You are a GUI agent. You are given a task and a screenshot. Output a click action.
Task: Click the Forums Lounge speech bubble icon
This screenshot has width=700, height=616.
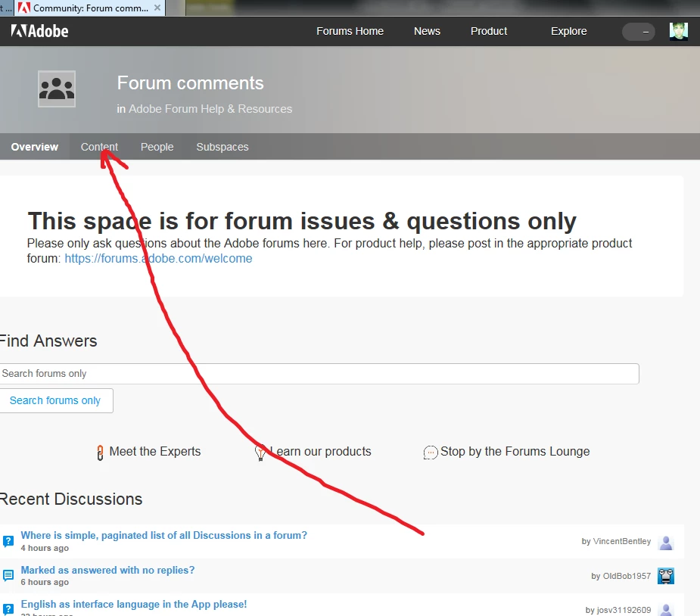431,453
